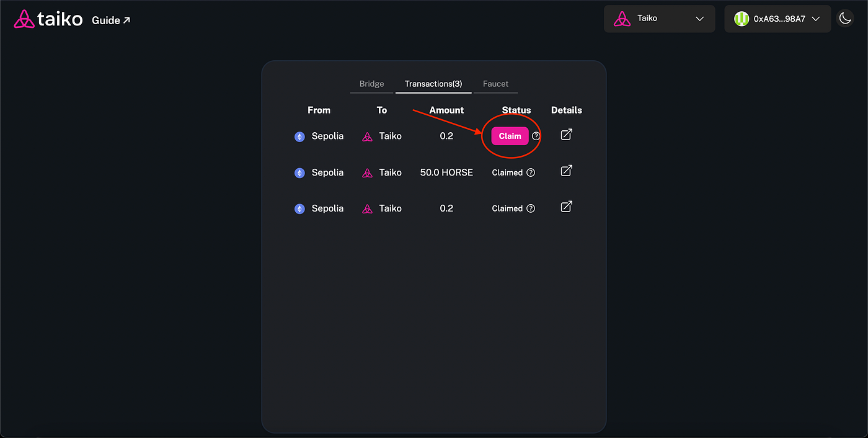Viewport: 868px width, 438px height.
Task: Click the '50.0 HORSE' amount text
Action: coord(446,172)
